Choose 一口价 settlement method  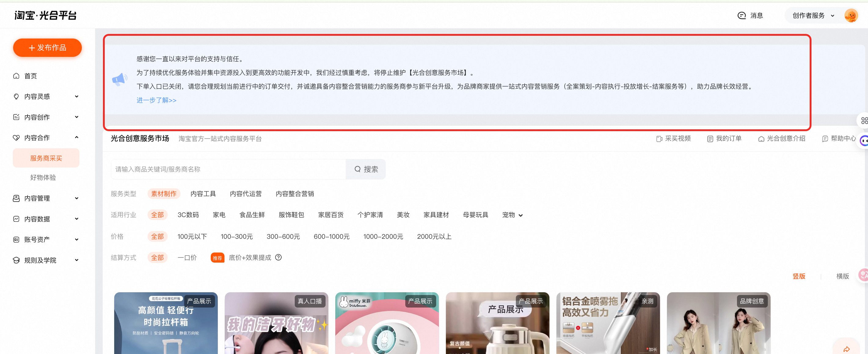coord(187,258)
